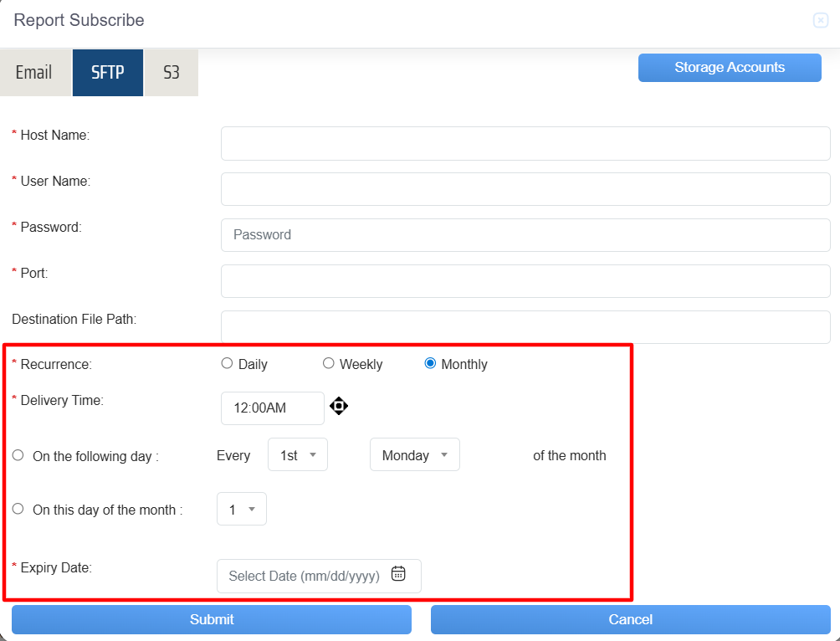The width and height of the screenshot is (840, 641).
Task: Click the Storage Accounts button
Action: point(730,68)
